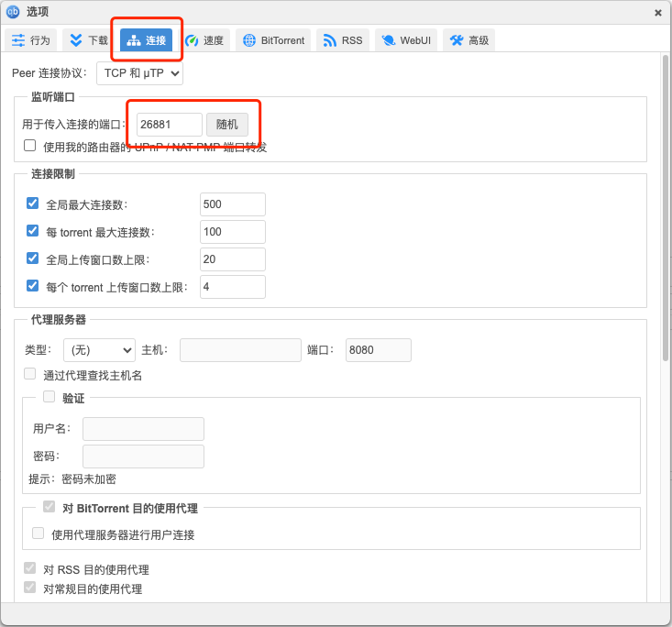The image size is (672, 627).
Task: Click the qBittorrent logo icon in title bar
Action: [13, 12]
